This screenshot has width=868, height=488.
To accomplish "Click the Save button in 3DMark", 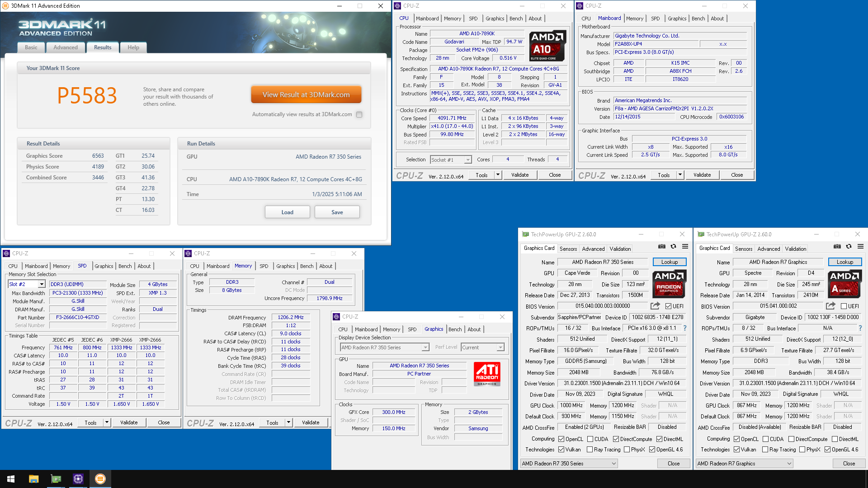I will 337,212.
